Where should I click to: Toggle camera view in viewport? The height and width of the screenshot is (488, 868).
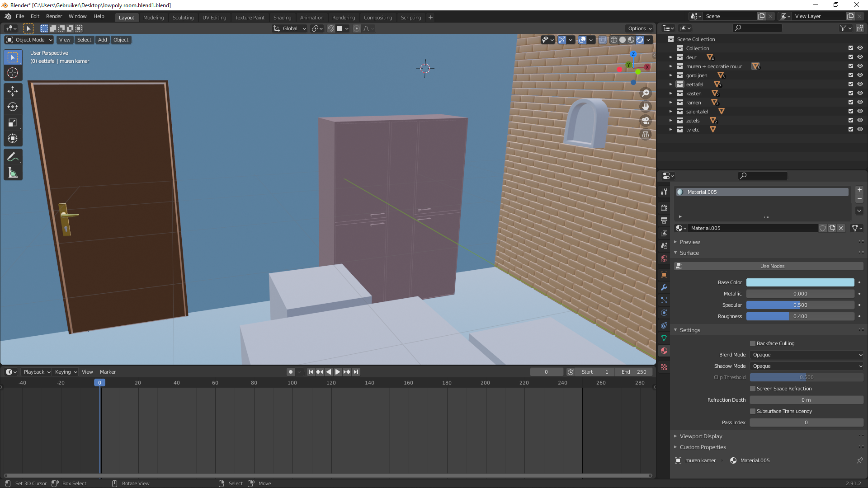pos(646,121)
